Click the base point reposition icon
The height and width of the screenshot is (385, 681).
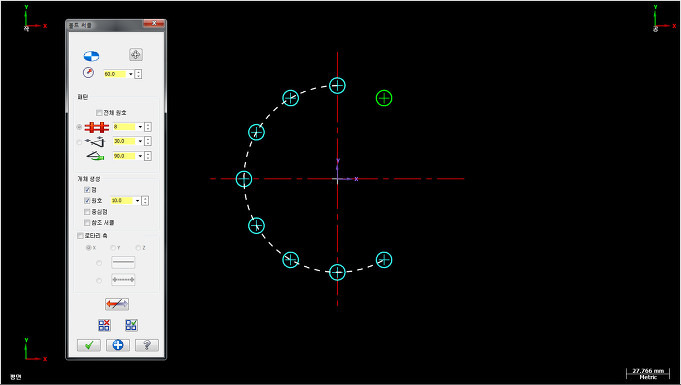click(x=136, y=55)
